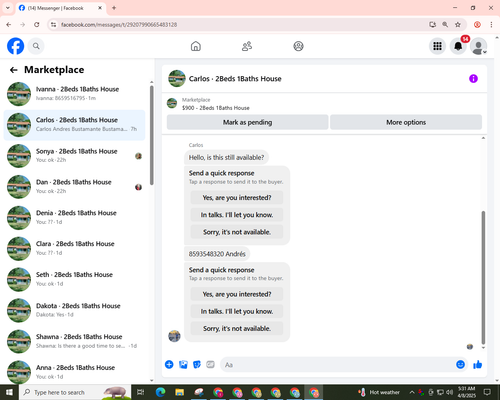View site information icon in address bar
The image size is (500, 400).
[x=53, y=25]
